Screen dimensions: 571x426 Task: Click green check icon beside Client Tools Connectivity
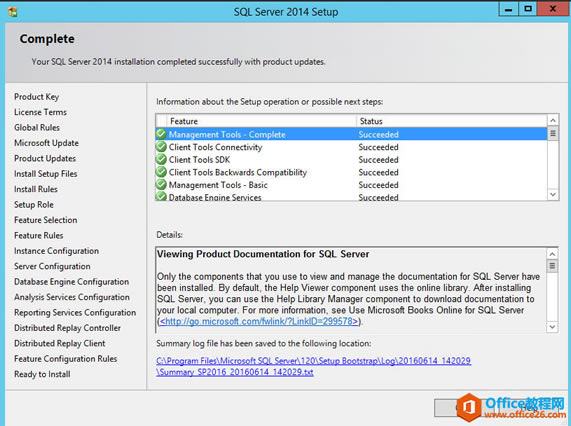click(x=161, y=147)
